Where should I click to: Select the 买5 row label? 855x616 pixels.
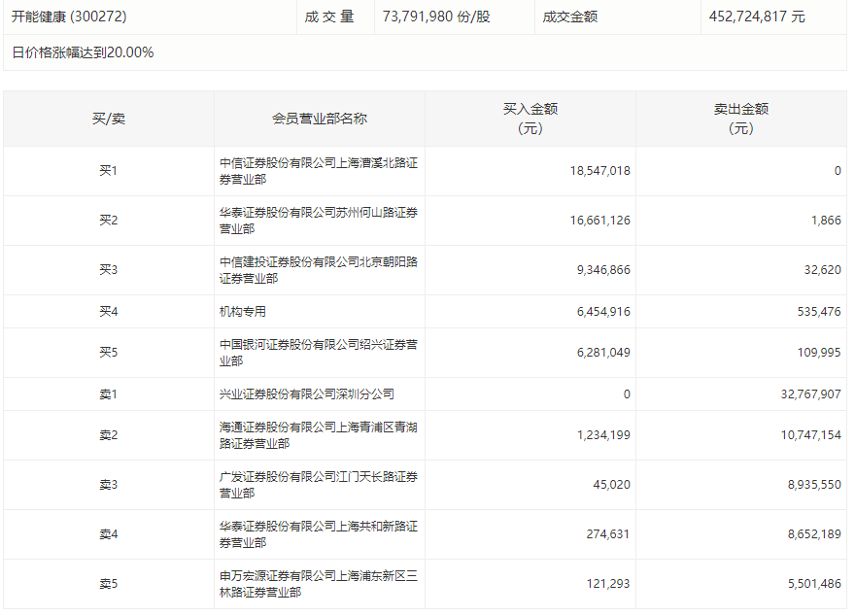109,352
